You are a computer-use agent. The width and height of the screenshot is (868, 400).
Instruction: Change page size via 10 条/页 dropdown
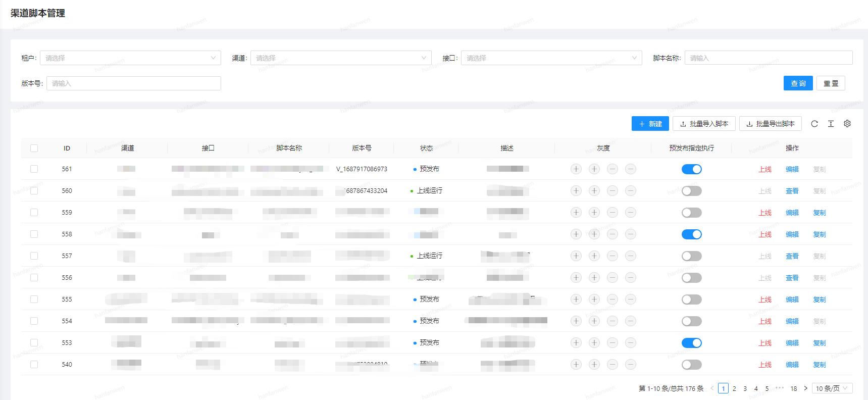832,388
